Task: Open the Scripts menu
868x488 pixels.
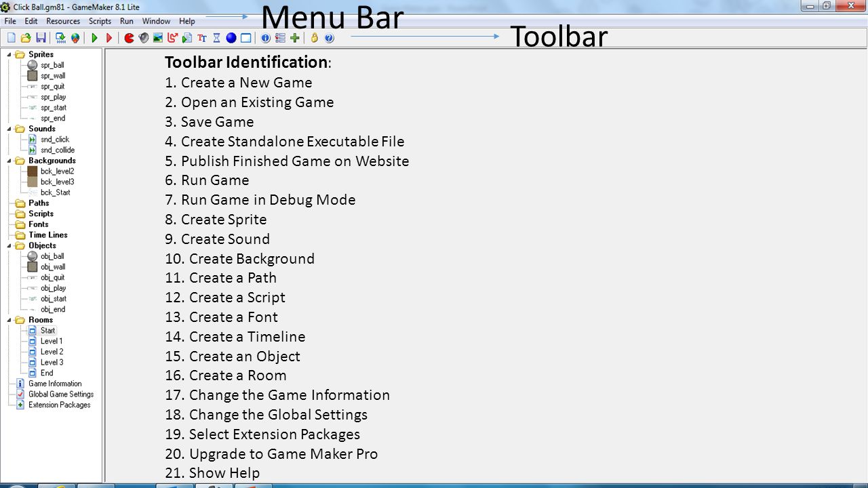Action: coord(100,21)
